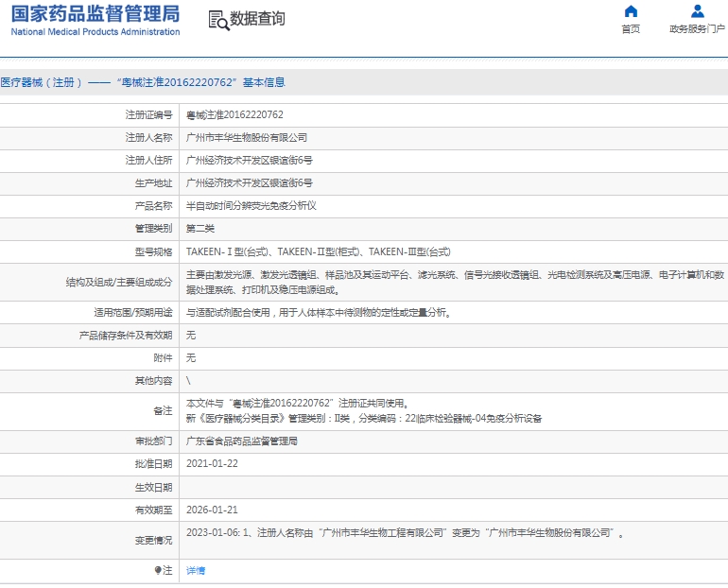Screen dimensions: 728x588
Task: Click the 产品储存条件及有效期 label
Action: pyautogui.click(x=126, y=335)
